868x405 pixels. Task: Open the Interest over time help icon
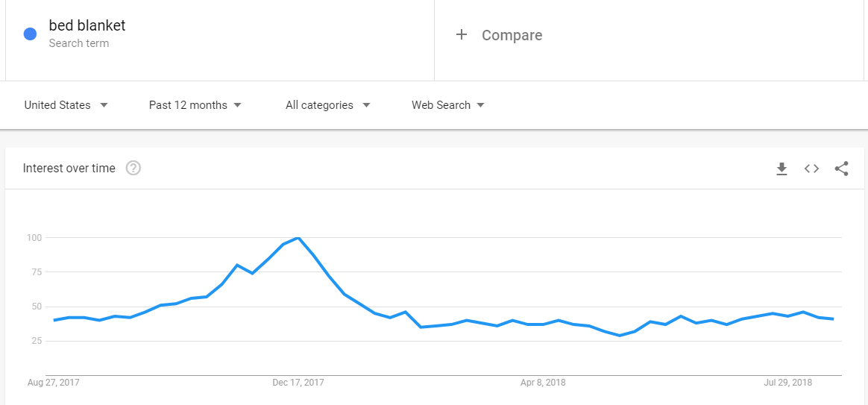[x=133, y=168]
